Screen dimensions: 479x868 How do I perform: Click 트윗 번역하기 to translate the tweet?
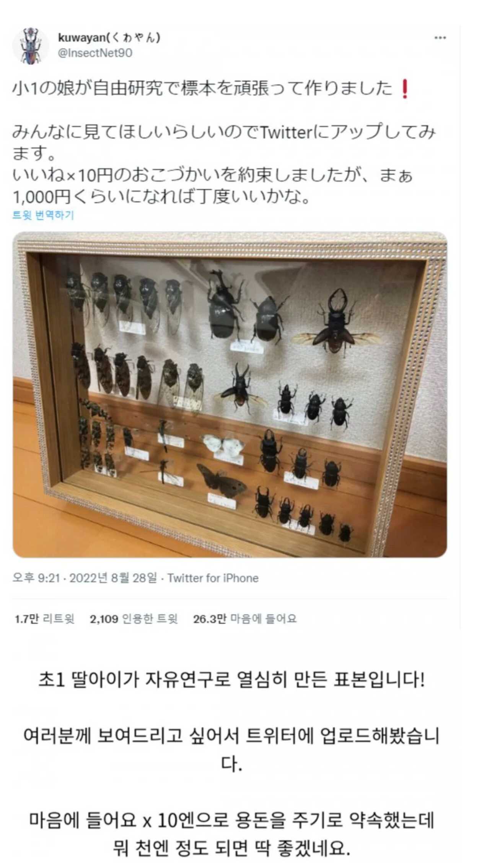pyautogui.click(x=43, y=215)
